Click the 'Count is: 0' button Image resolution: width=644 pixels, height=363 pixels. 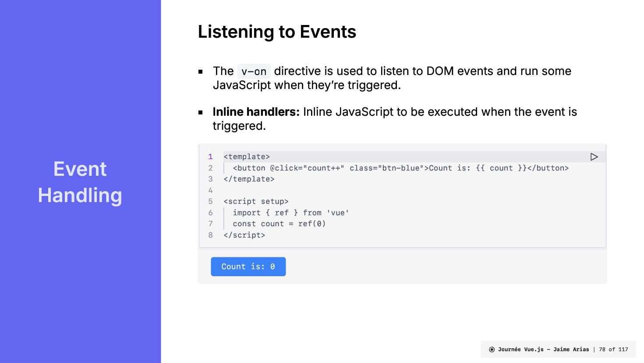pos(248,267)
